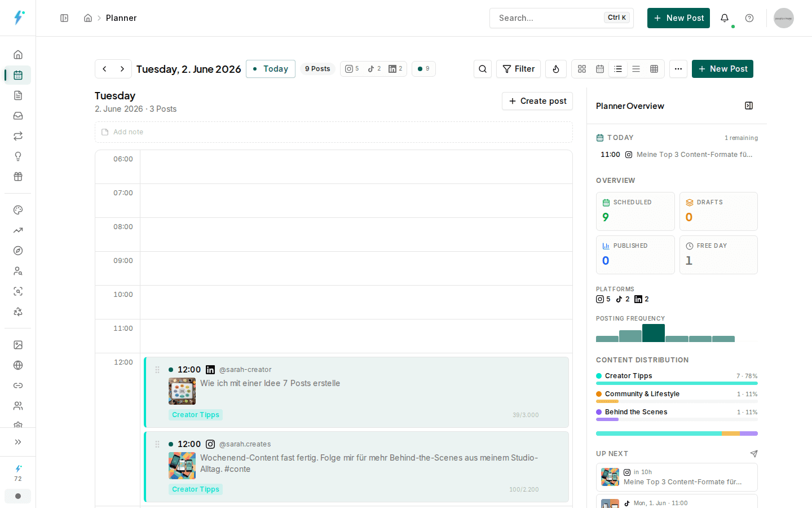
Task: Toggle the green status dot 9 filter
Action: tap(423, 69)
